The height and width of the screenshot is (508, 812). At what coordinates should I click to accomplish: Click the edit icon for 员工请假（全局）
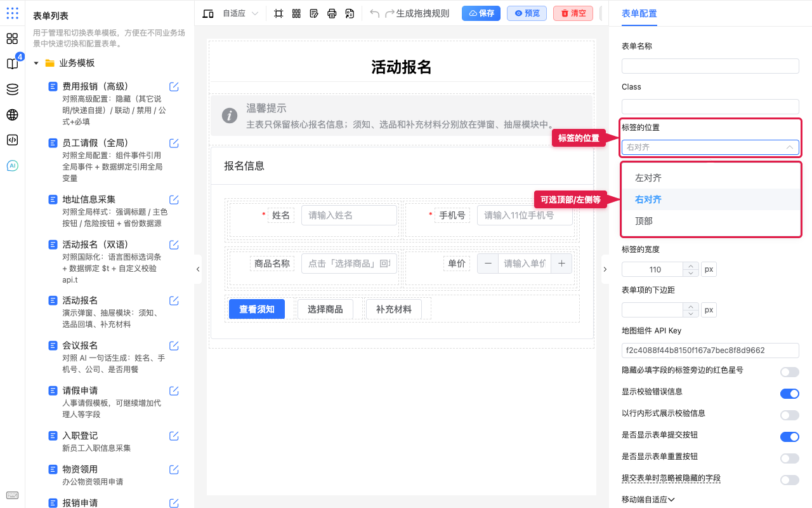point(174,143)
